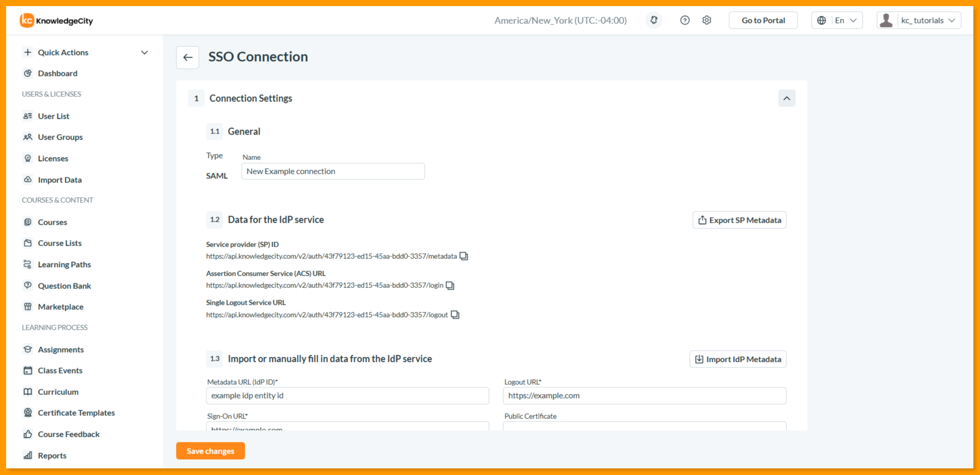This screenshot has width=980, height=475.
Task: Copy the Assertion Consumer Service URL
Action: click(x=450, y=285)
